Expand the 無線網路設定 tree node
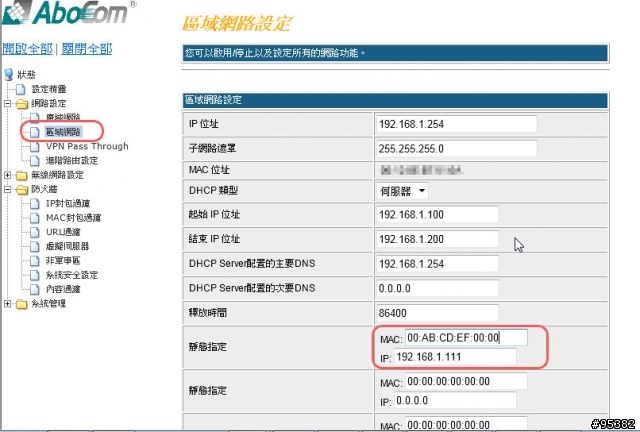This screenshot has width=640, height=432. [7, 175]
